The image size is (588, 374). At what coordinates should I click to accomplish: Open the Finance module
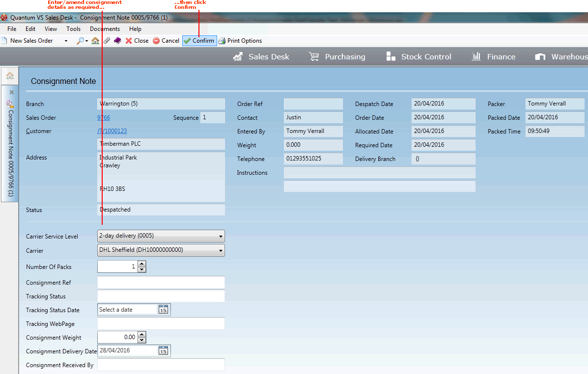pos(493,56)
